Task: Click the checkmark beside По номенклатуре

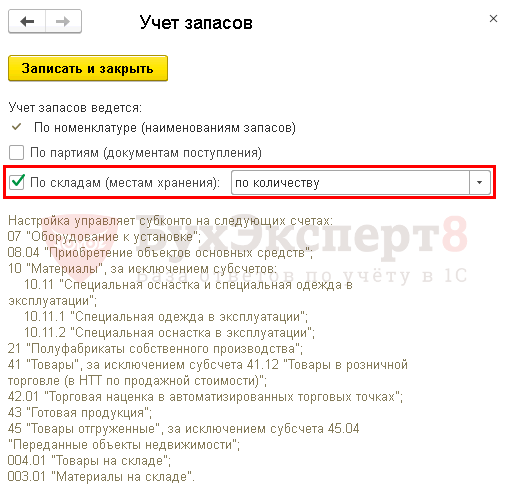Action: click(x=16, y=127)
